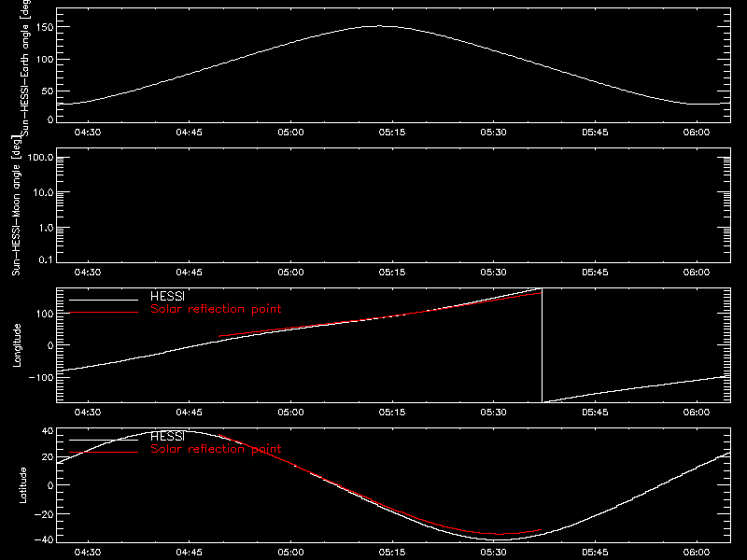
Task: Click 04:30 label under Latitude plot
Action: [x=88, y=553]
